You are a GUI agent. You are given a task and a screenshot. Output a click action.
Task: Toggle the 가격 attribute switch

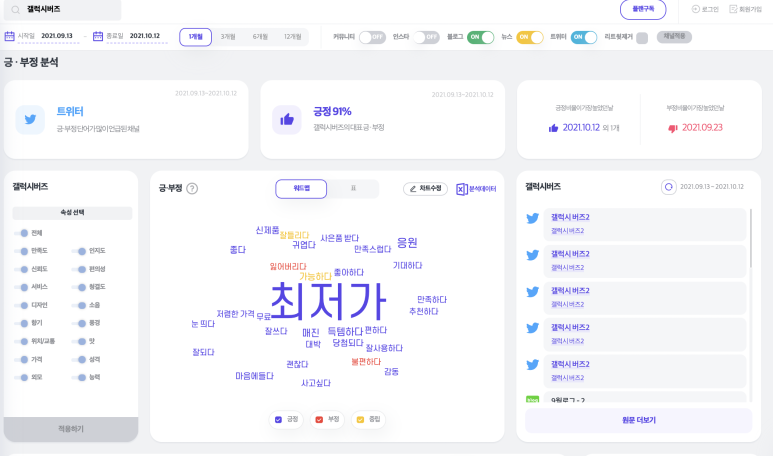21,359
